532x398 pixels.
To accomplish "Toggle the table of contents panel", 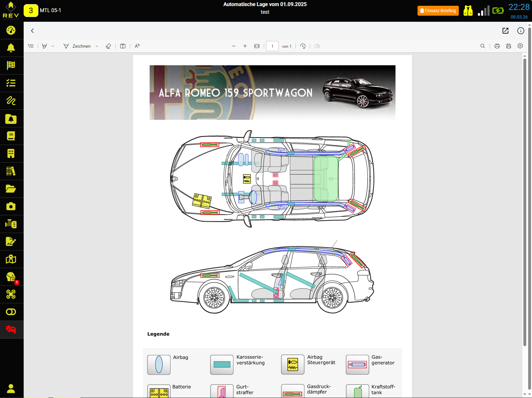I will click(x=31, y=46).
